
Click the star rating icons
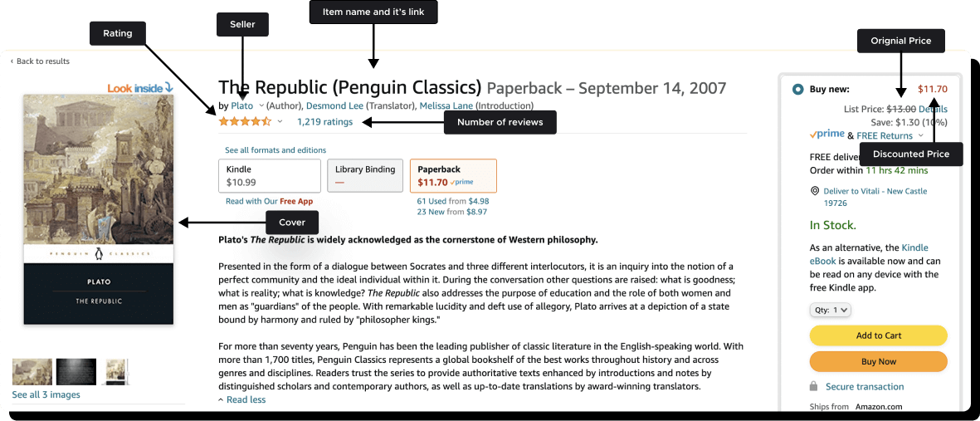click(245, 121)
